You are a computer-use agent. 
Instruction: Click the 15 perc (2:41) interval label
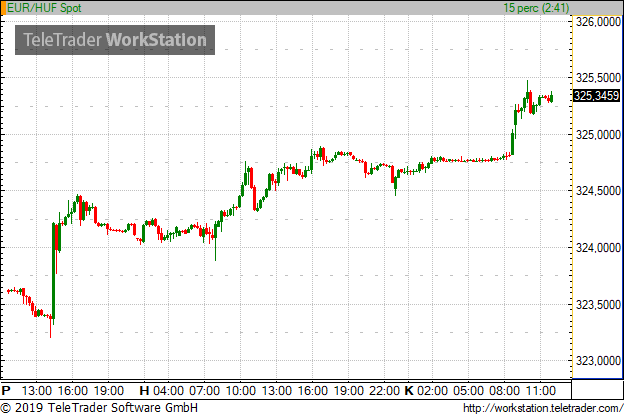tap(536, 8)
